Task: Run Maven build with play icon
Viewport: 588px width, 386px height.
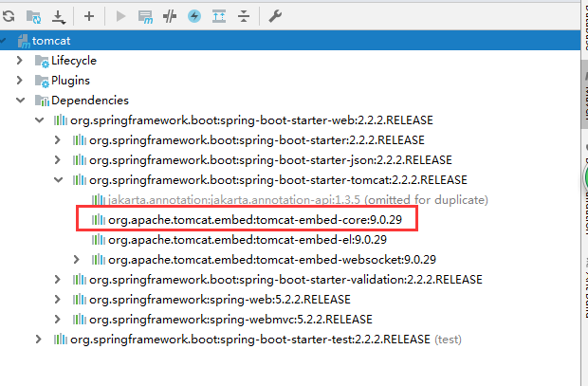Action: tap(120, 16)
